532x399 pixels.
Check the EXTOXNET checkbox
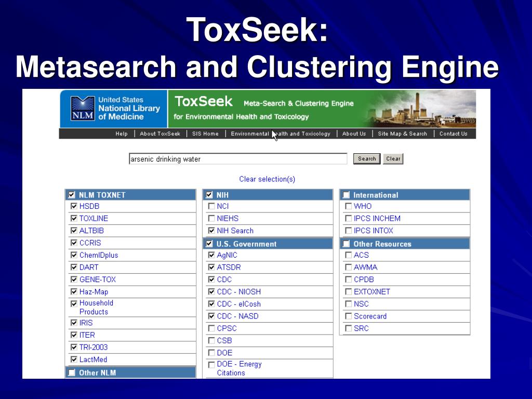348,291
